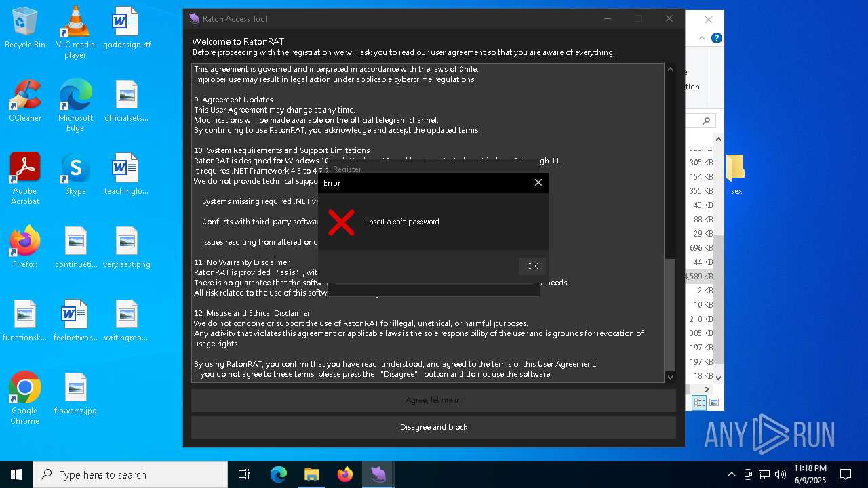The height and width of the screenshot is (488, 868).
Task: Select the 305 KB file row
Action: (x=699, y=162)
